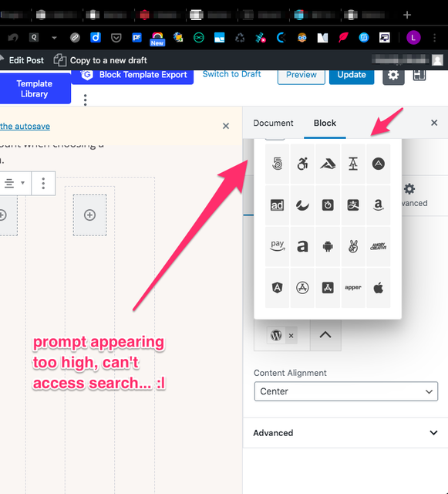Click the blue 'd' browser extension
448x494 pixels.
(x=96, y=38)
